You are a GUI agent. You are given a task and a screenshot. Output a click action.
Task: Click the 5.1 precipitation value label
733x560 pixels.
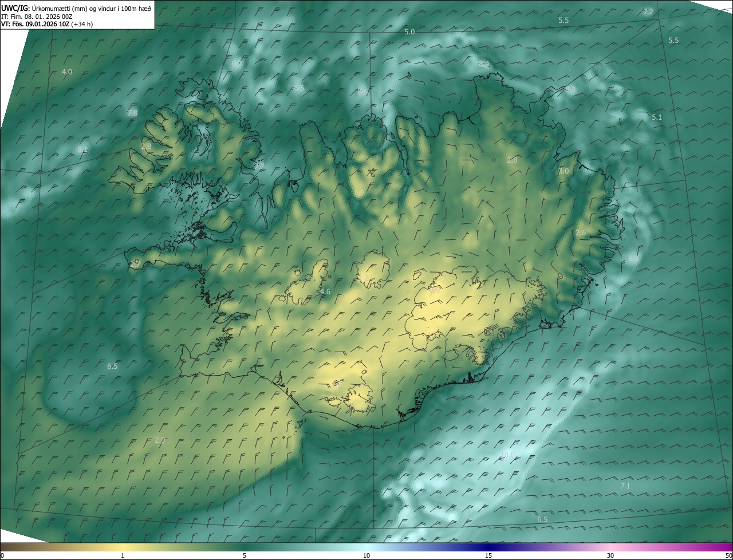(657, 117)
